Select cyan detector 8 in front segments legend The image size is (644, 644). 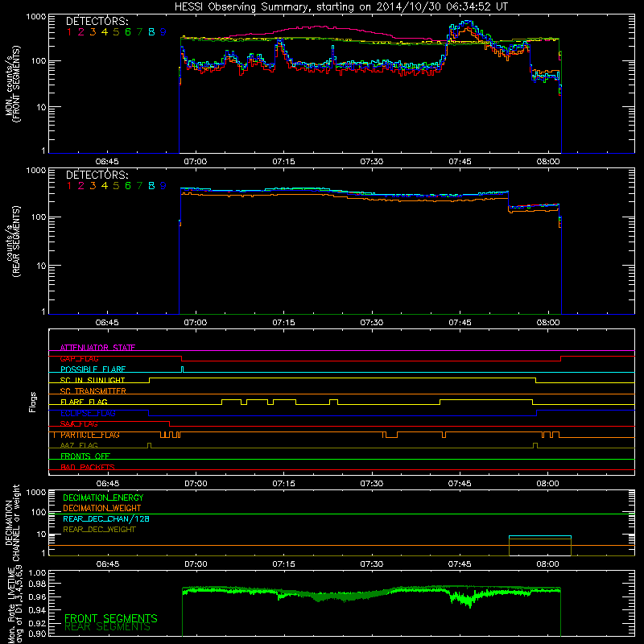pos(151,32)
